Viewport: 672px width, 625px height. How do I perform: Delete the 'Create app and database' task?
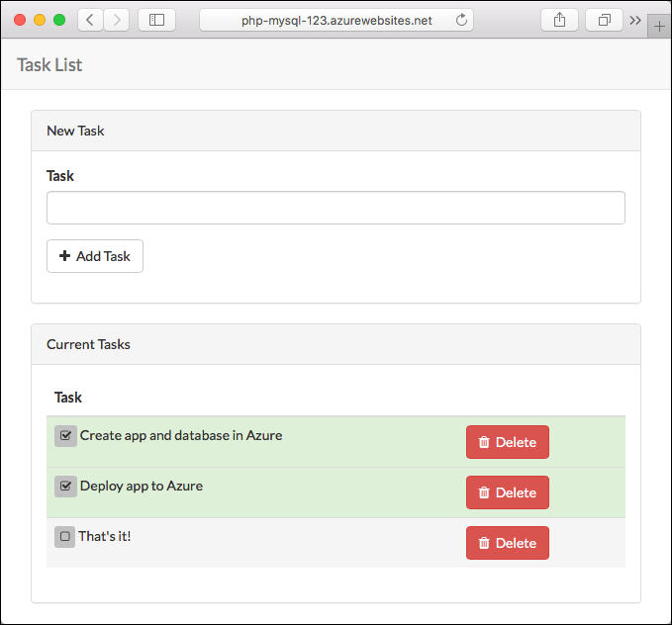click(x=507, y=442)
